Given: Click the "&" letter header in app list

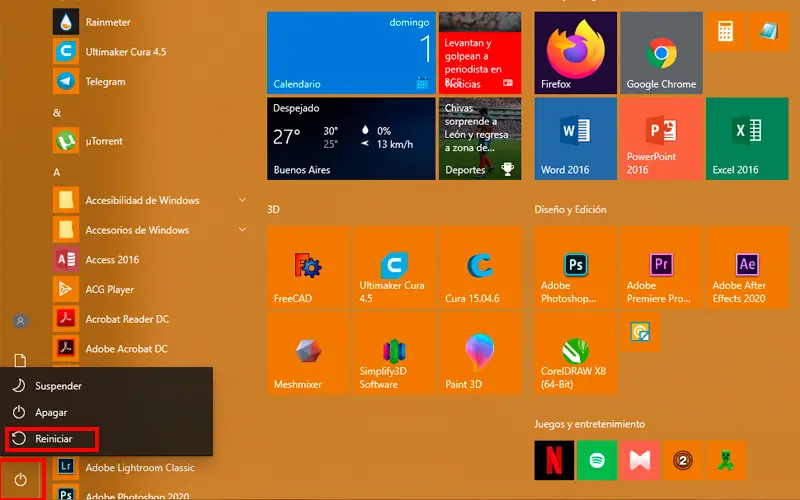Looking at the screenshot, I should (x=57, y=113).
